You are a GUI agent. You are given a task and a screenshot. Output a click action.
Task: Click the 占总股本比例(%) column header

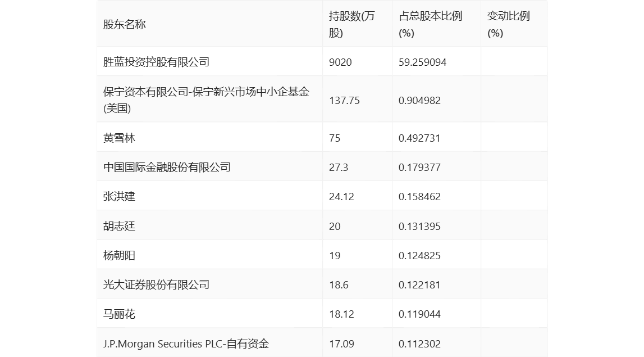(430, 25)
